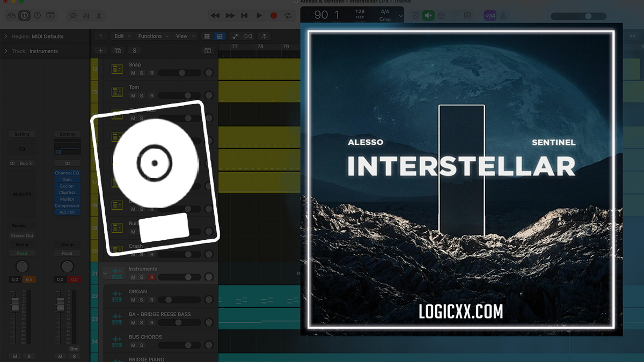Click the Tom track drum machine icon
The image size is (644, 362).
tap(117, 92)
